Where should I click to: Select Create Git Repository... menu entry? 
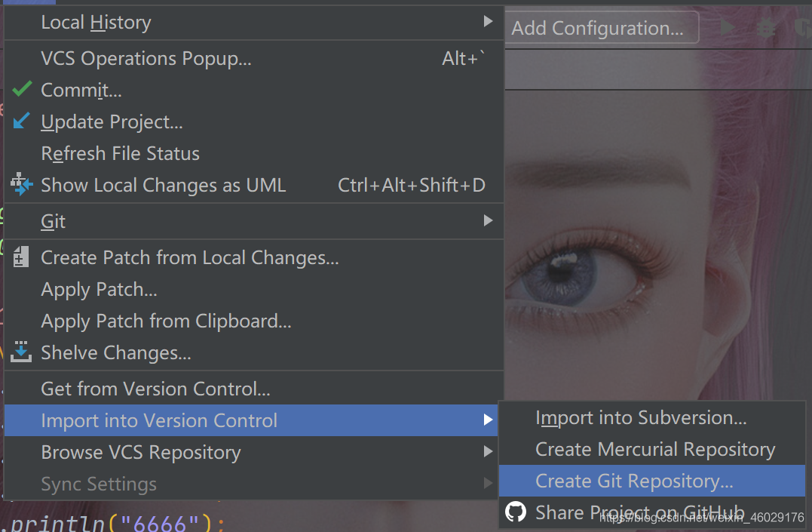(633, 481)
